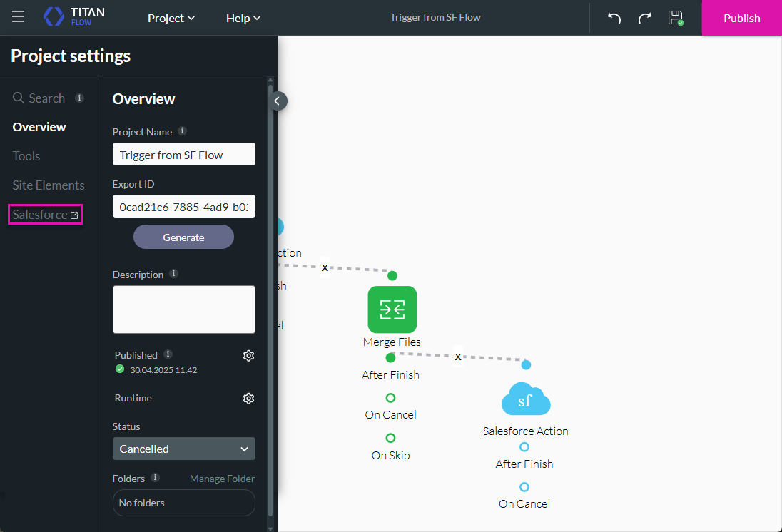
Task: Click the Merge Files node label
Action: point(392,342)
